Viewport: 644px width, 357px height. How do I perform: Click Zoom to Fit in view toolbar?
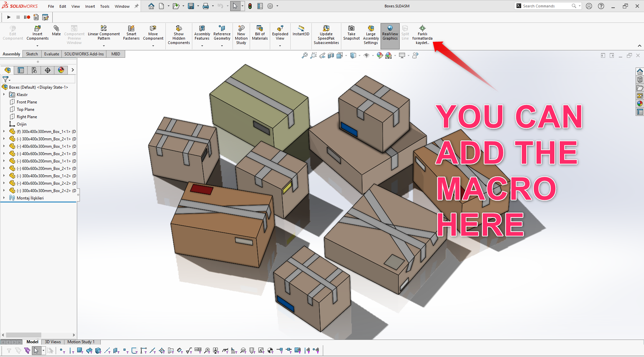tap(305, 55)
